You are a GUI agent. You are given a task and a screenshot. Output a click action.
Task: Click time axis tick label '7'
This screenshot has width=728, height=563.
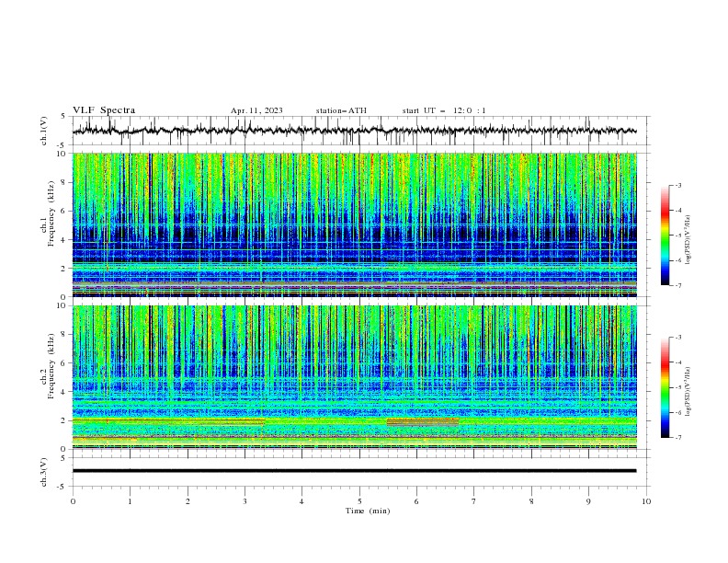(474, 501)
